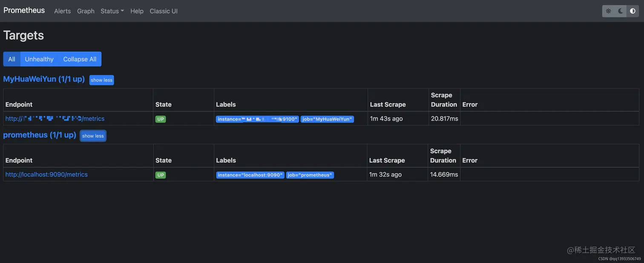
Task: Switch to Classic UI
Action: (164, 11)
